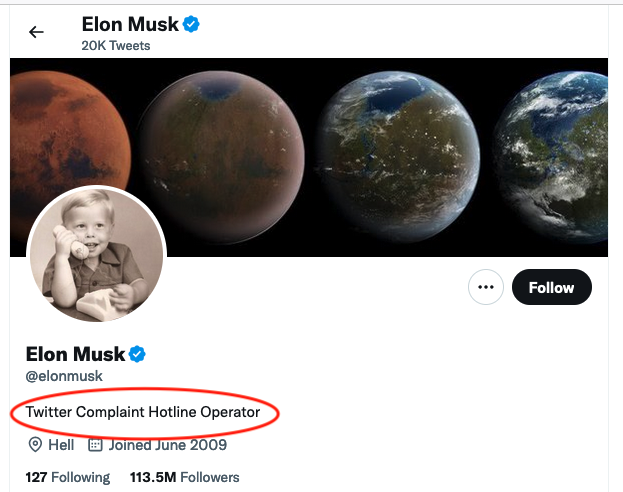Click the Elon Musk title in the top header

pos(130,24)
